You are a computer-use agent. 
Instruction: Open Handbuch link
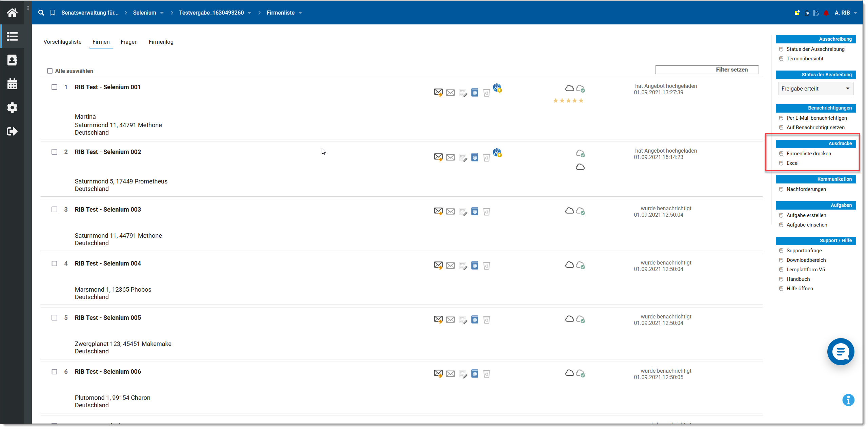click(798, 279)
